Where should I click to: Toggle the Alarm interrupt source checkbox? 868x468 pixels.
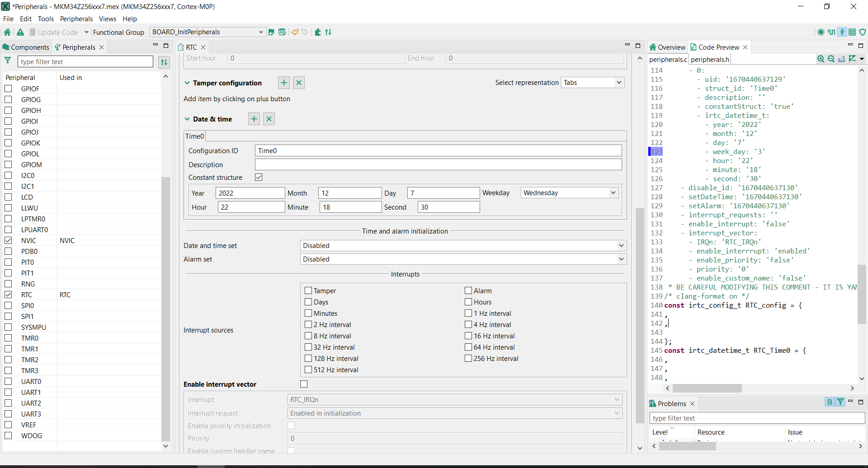point(468,290)
